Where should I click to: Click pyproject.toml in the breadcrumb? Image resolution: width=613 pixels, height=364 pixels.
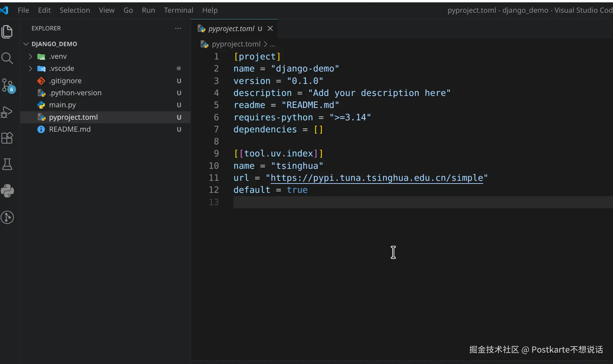(x=236, y=44)
